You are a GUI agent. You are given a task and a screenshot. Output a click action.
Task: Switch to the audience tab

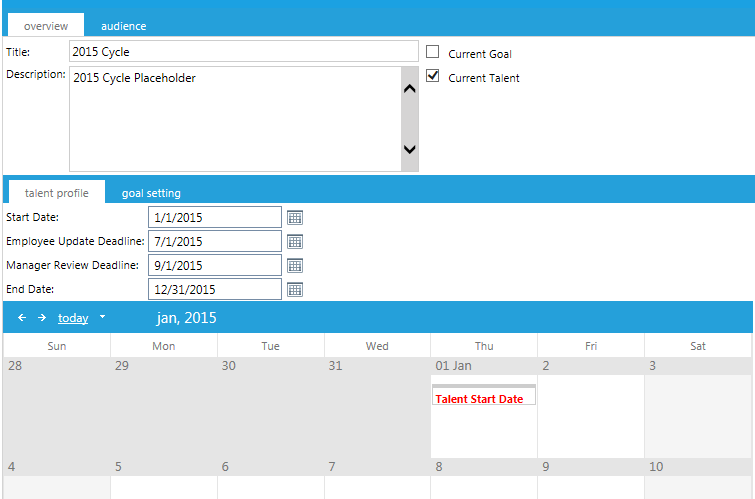(123, 26)
